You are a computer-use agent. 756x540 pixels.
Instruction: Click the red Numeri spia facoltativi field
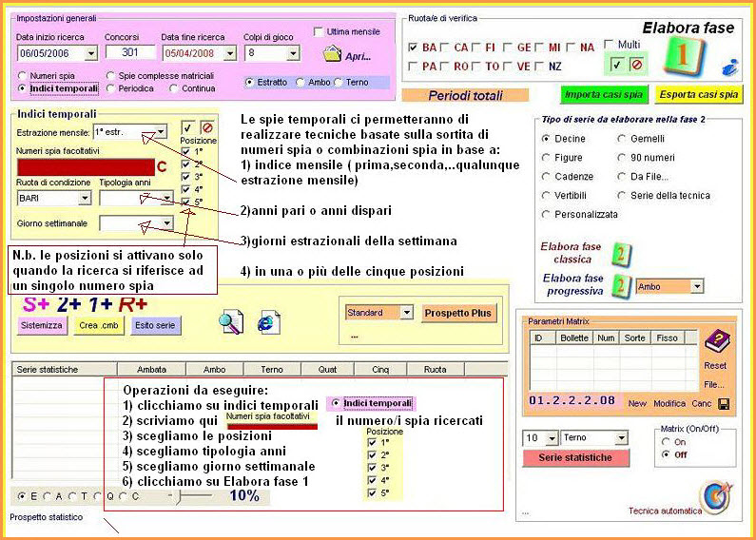pyautogui.click(x=86, y=166)
